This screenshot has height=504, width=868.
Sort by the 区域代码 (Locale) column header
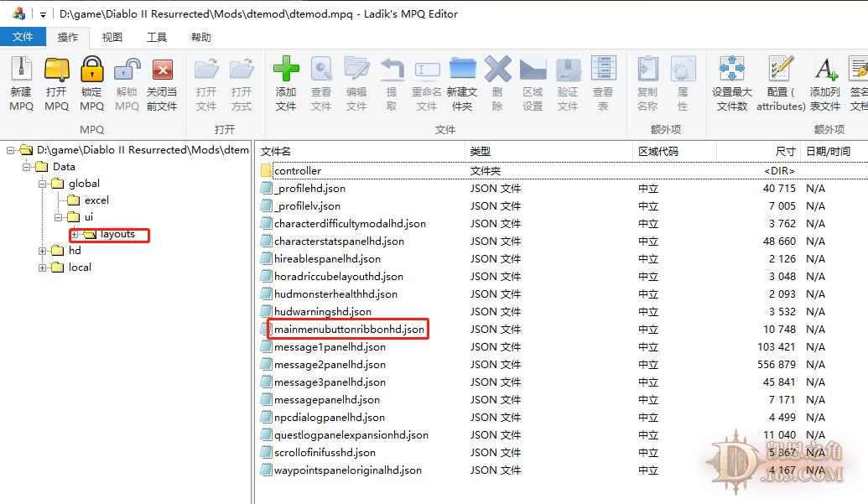coord(674,151)
